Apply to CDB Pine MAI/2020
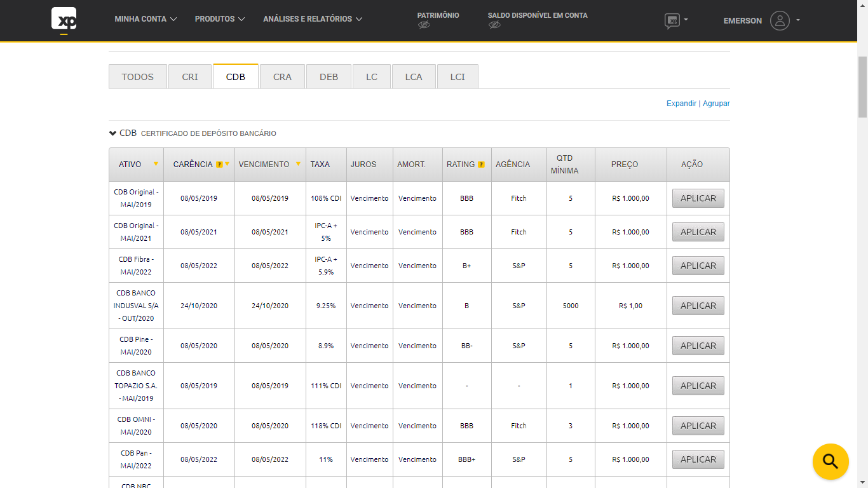This screenshot has width=868, height=488. pos(698,346)
